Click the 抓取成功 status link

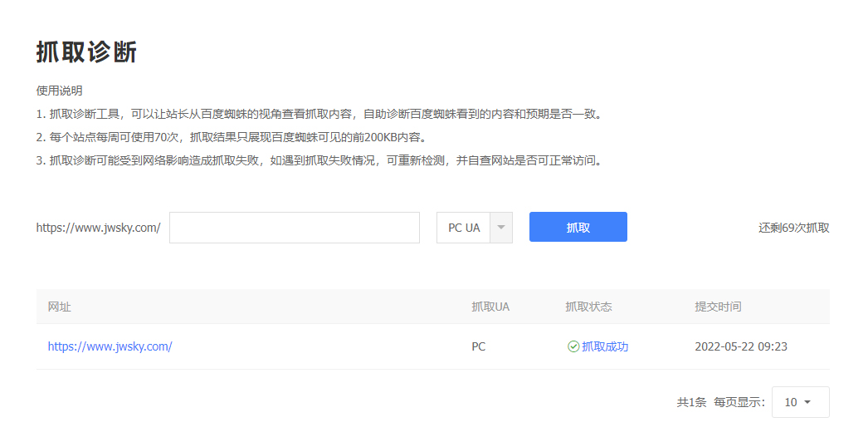(605, 346)
